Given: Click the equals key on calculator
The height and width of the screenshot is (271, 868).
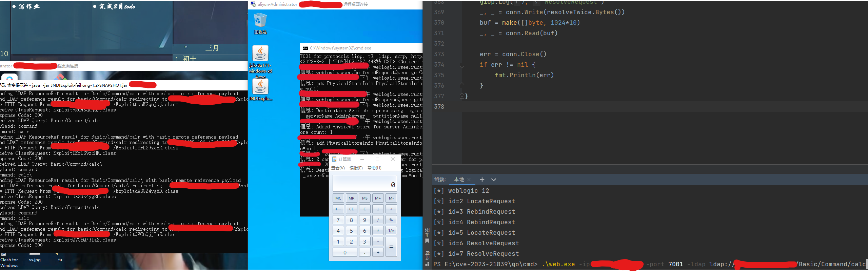Looking at the screenshot, I should click(391, 247).
